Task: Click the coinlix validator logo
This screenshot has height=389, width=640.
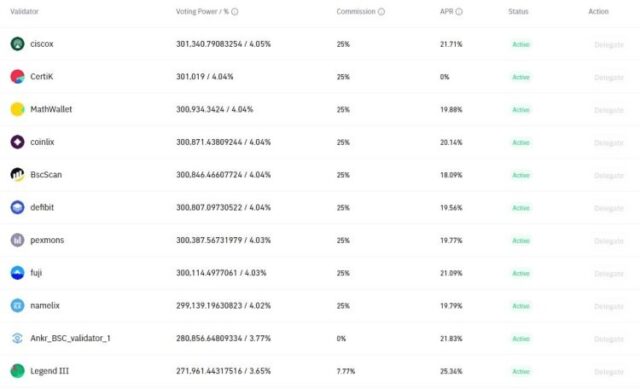Action: (x=17, y=142)
